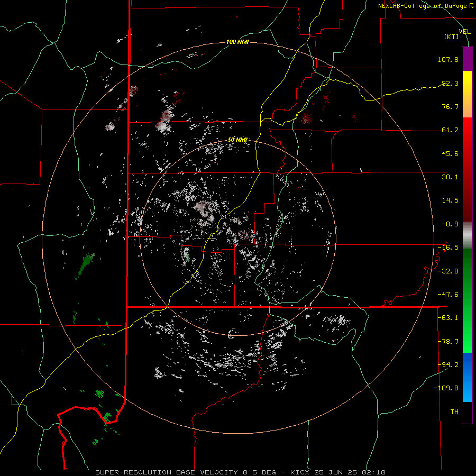Click the -16.5 velocity scale value
The image size is (476, 476).
coord(448,248)
